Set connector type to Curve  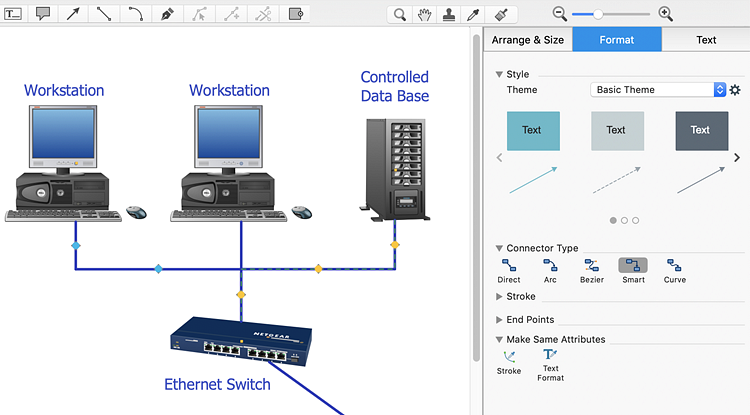pos(674,271)
